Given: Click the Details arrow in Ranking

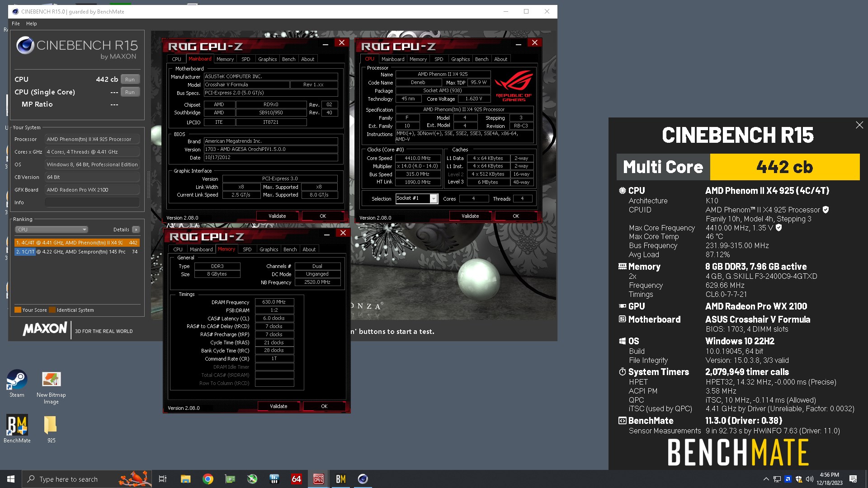Looking at the screenshot, I should coord(136,230).
